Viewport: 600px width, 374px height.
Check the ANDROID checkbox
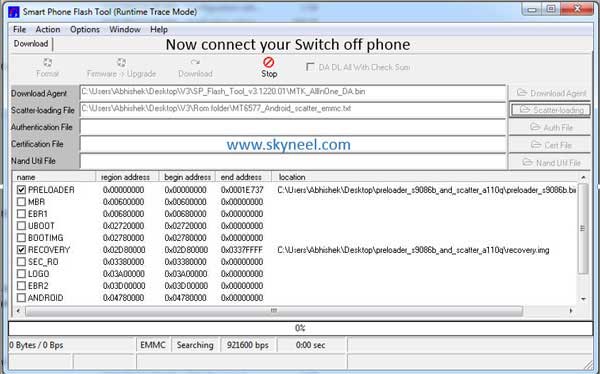(21, 297)
